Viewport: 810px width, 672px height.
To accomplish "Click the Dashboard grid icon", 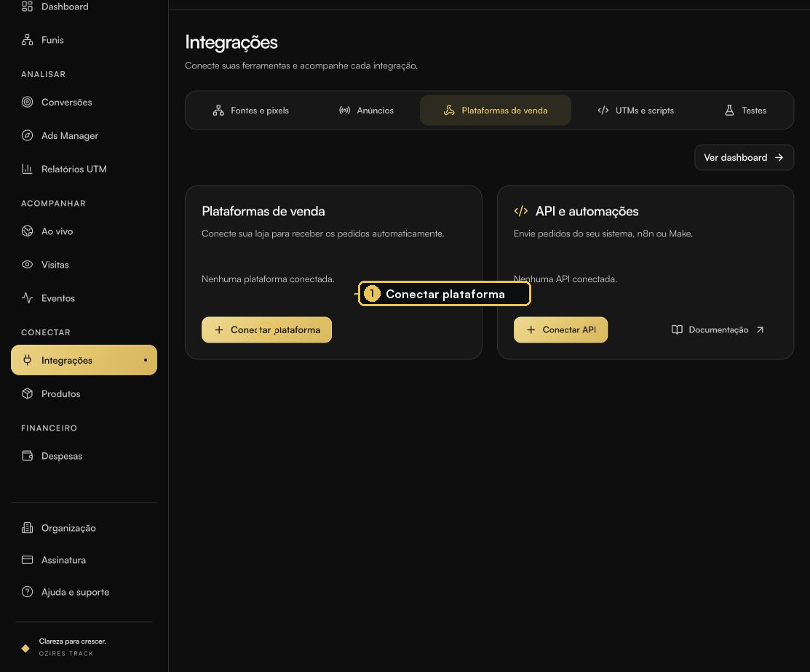I will point(28,7).
